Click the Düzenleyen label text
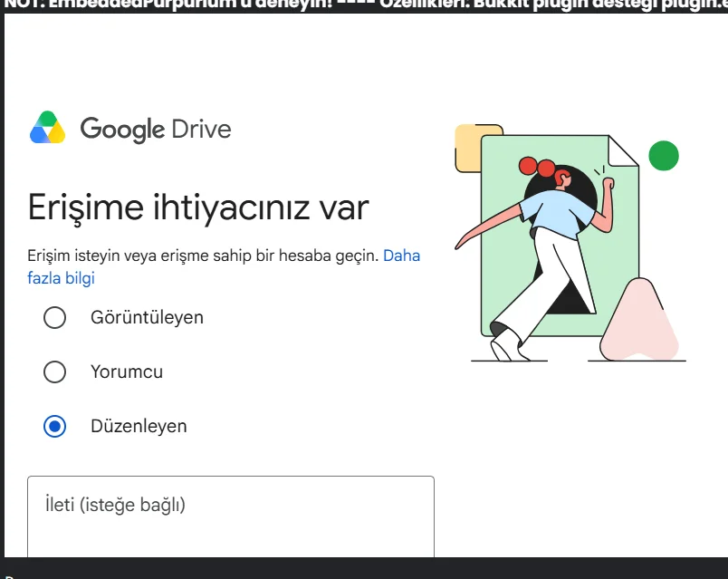This screenshot has height=579, width=728. tap(139, 427)
